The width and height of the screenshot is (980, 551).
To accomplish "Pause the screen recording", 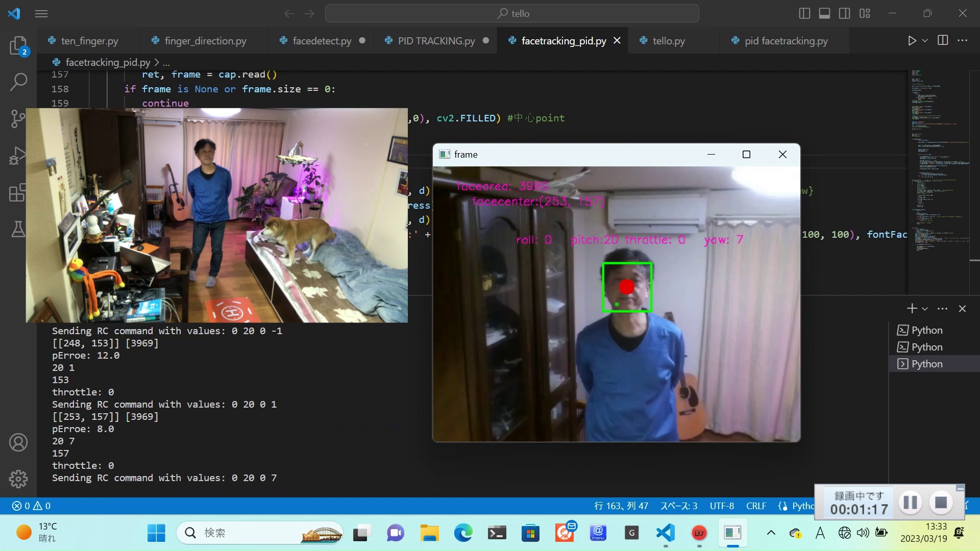I will tap(911, 503).
